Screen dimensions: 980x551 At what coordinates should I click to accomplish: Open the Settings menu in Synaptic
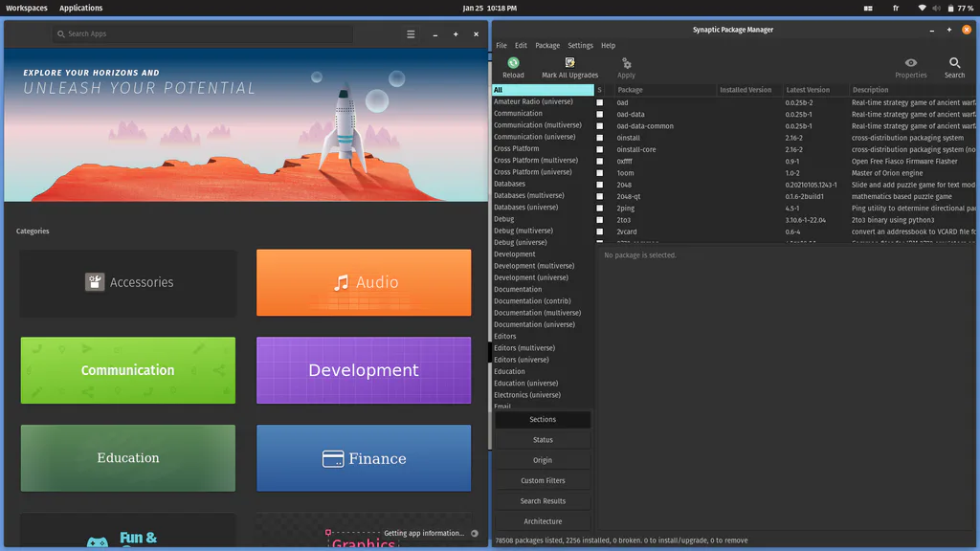(580, 46)
